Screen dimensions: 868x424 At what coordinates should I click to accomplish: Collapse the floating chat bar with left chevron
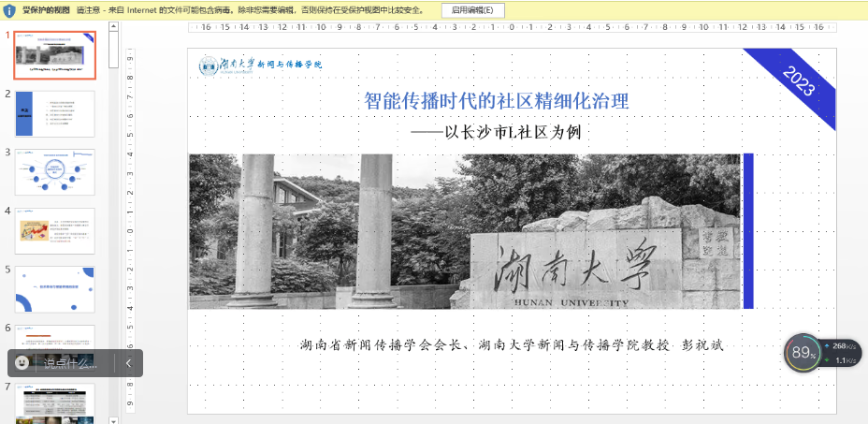click(129, 363)
